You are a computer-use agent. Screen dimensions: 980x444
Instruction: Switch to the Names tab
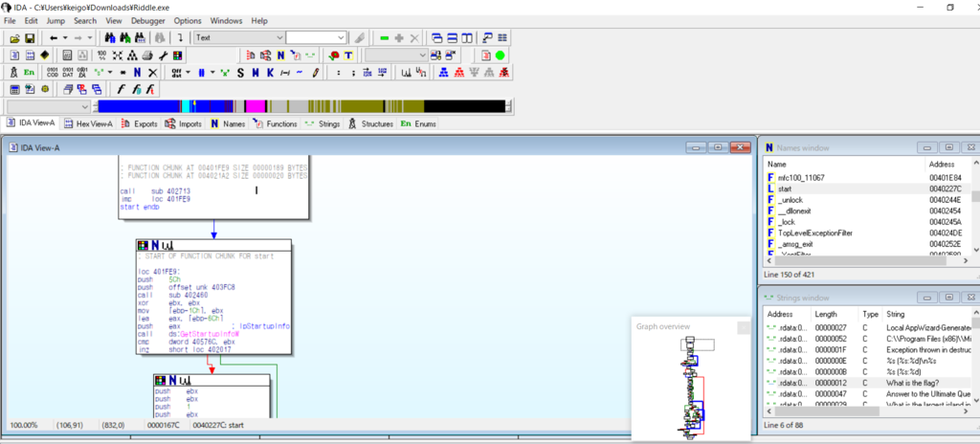tap(228, 123)
